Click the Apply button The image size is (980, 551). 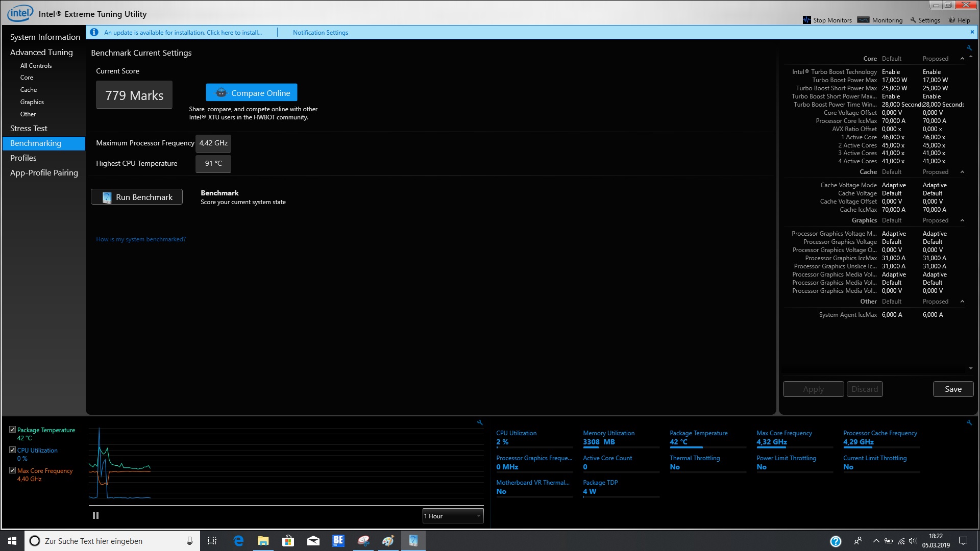[x=813, y=389]
